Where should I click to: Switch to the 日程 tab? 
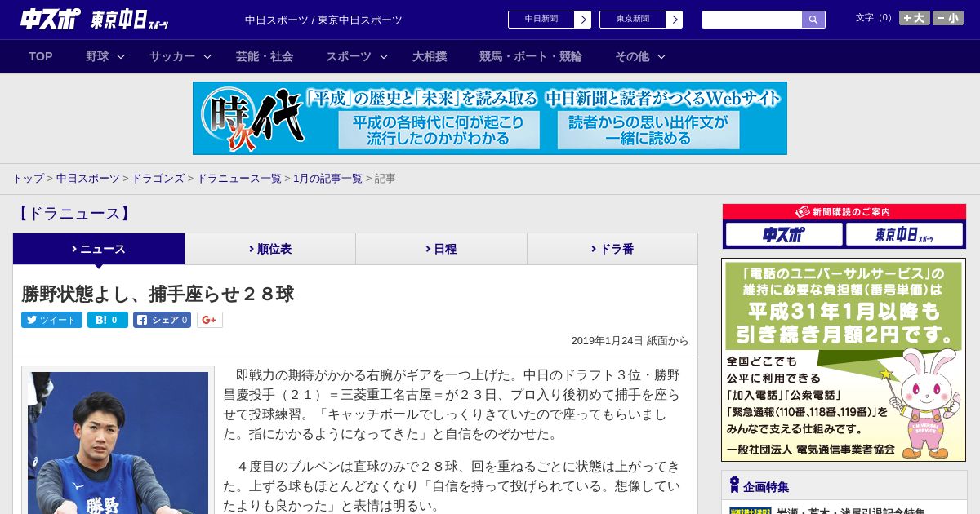click(x=441, y=249)
